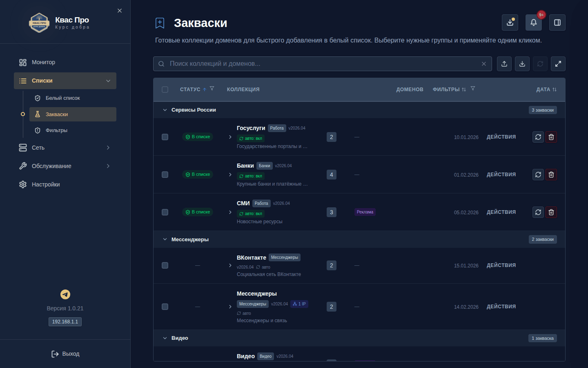
Task: Sort by the СТАТУС column
Action: coord(193,90)
